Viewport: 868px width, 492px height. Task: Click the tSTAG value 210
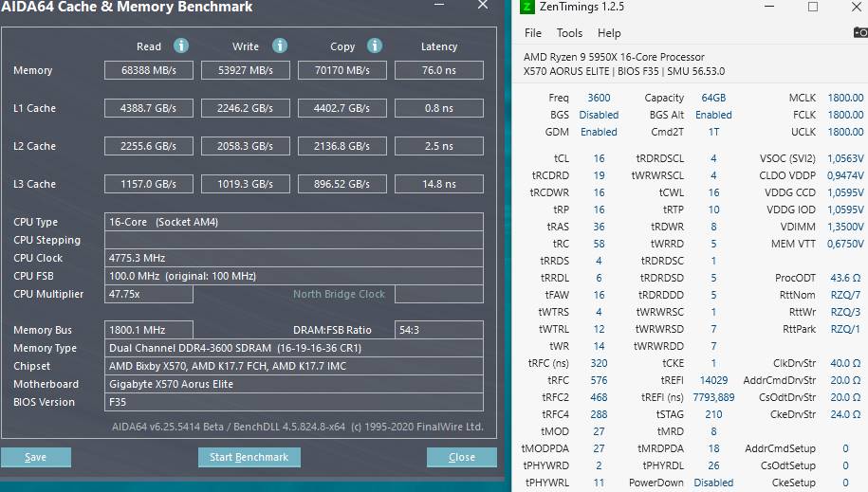pyautogui.click(x=713, y=414)
